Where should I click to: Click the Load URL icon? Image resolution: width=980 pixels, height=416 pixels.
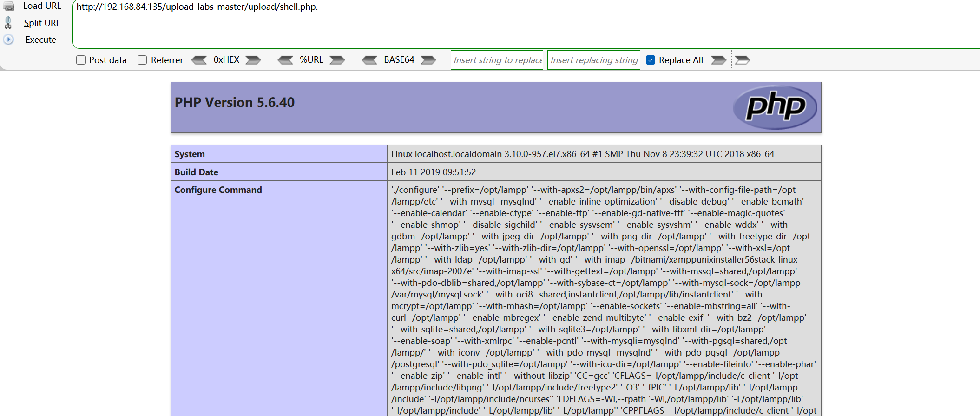8,6
